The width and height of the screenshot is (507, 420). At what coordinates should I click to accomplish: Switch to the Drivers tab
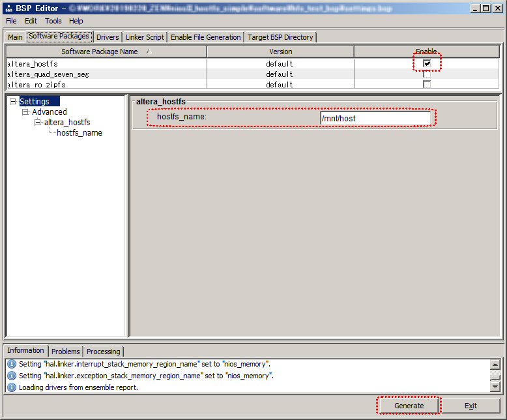click(x=108, y=37)
